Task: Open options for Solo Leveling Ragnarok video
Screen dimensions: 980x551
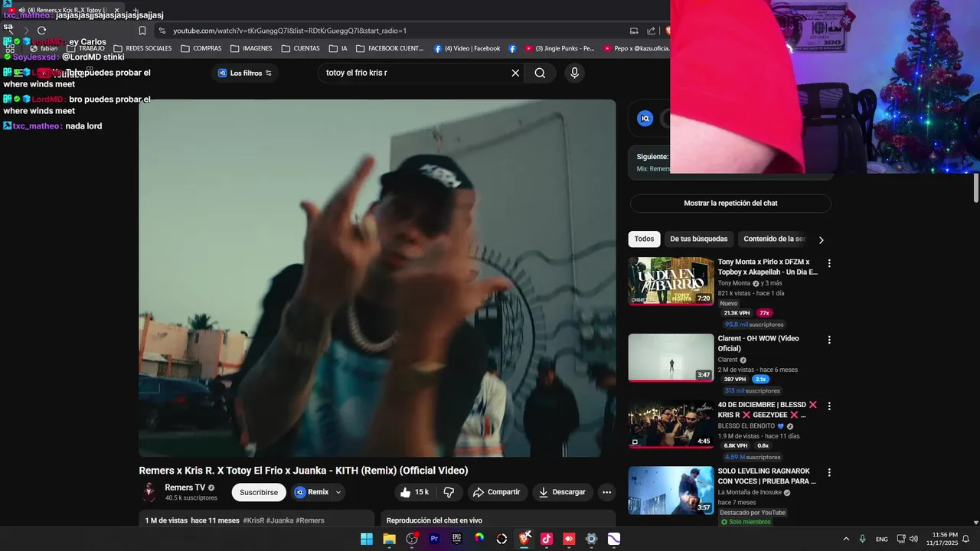Action: [x=828, y=473]
